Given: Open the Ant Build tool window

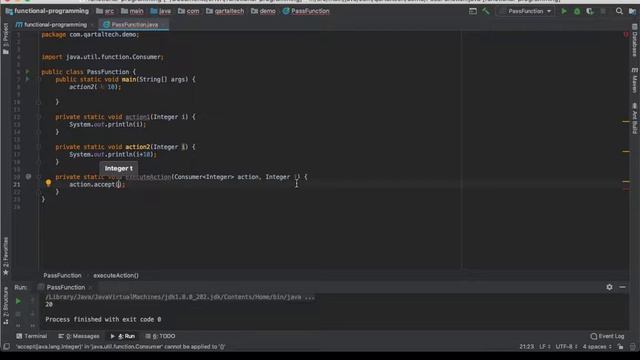Looking at the screenshot, I should 634,118.
